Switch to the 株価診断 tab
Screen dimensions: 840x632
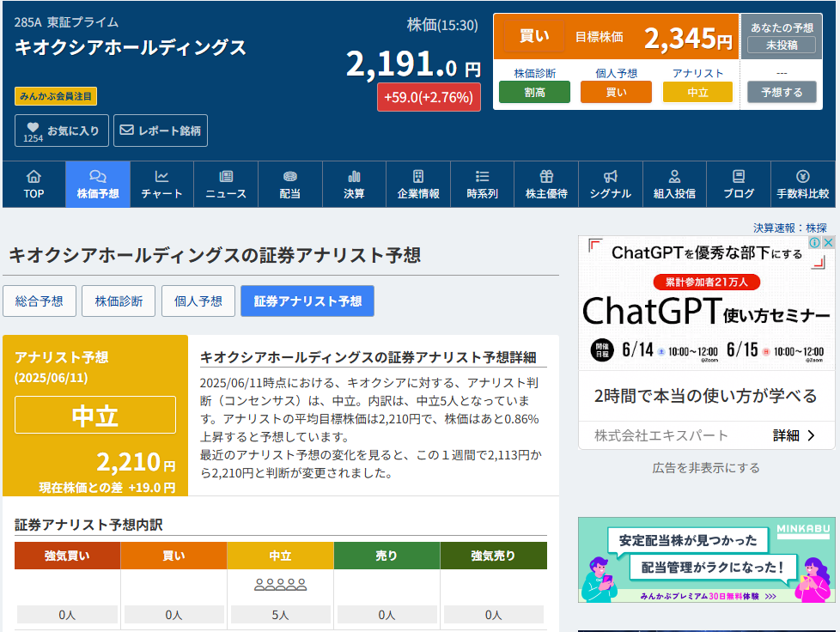point(119,301)
